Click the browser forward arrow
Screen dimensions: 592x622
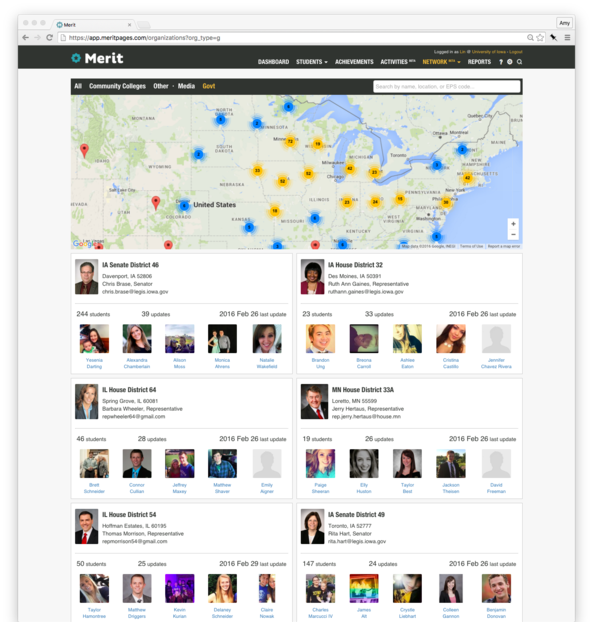coord(37,37)
